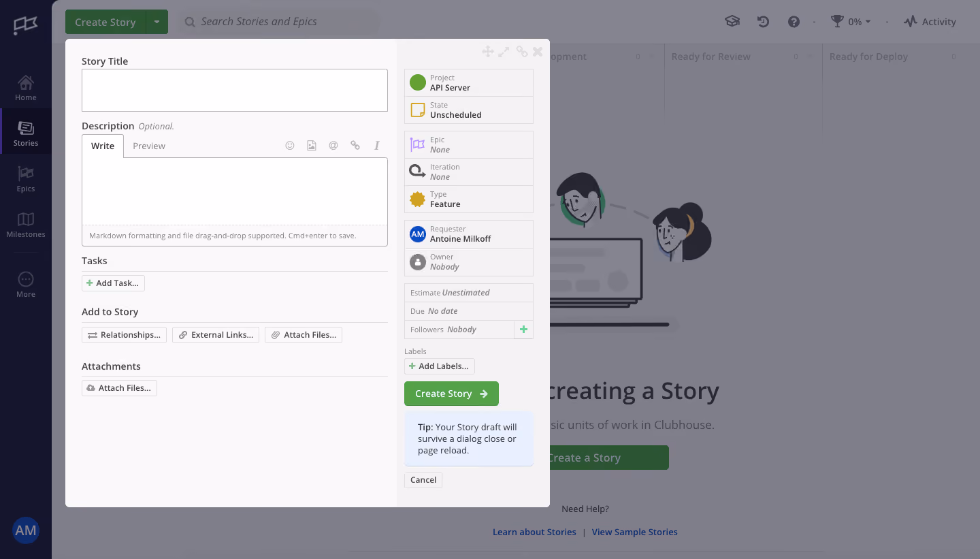Screen dimensions: 980x559
Task: Switch to the Write tab
Action: point(103,146)
